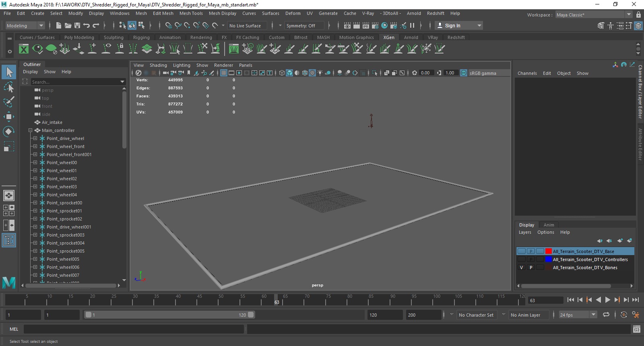Screen dimensions: 644x346
Task: Click the MEL command input field
Action: coord(134,329)
